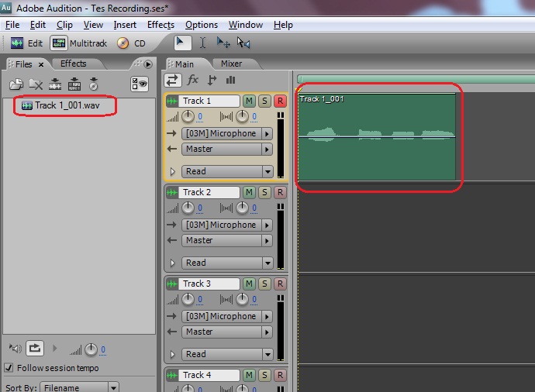Solo Track 4
Image resolution: width=535 pixels, height=392 pixels.
pyautogui.click(x=264, y=375)
